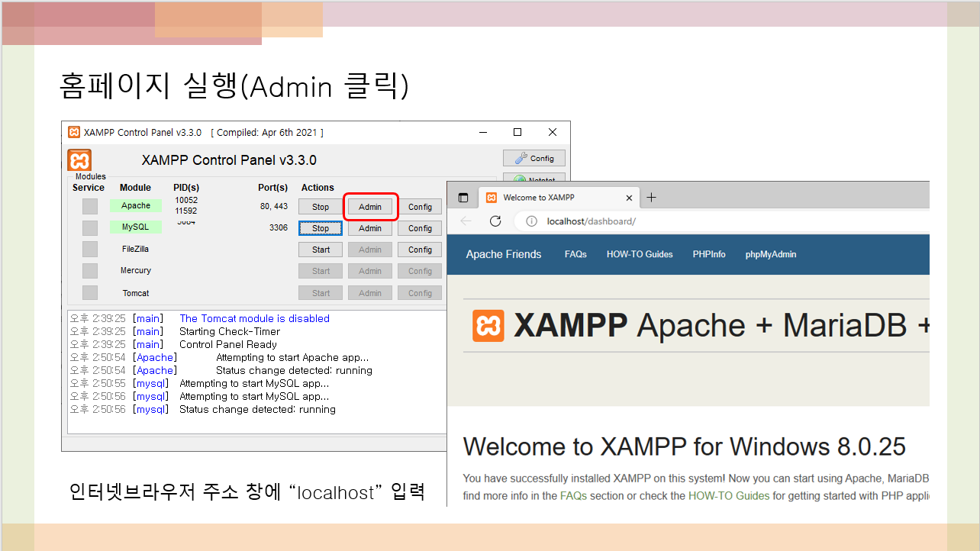
Task: Click the Mercury Admin button
Action: (370, 271)
